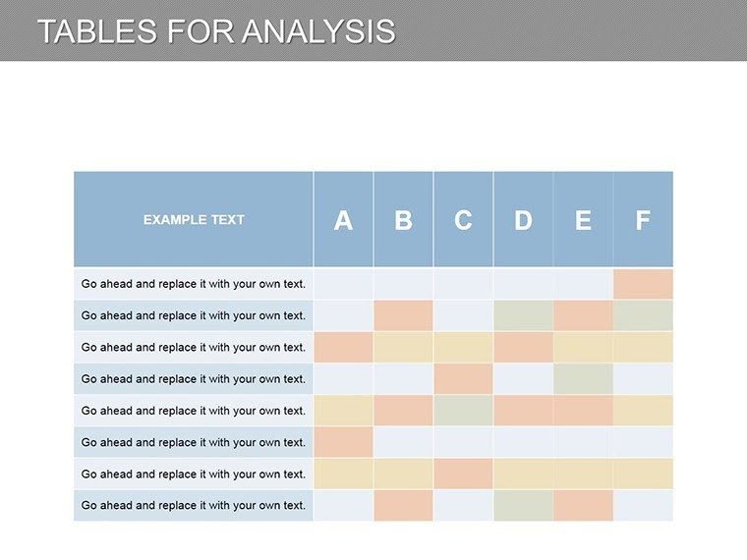Select the orange cell in sixth row, column A

pyautogui.click(x=343, y=442)
